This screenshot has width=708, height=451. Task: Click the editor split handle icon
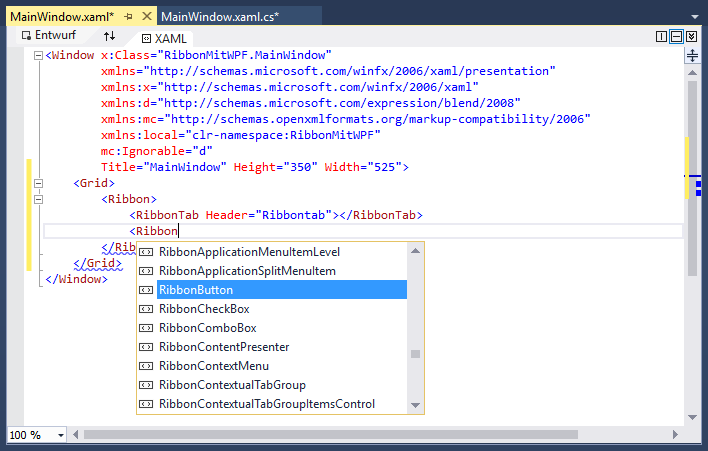pyautogui.click(x=692, y=56)
